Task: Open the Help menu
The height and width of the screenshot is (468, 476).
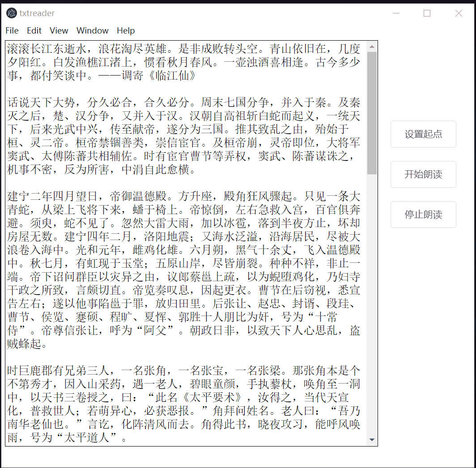Action: point(125,30)
